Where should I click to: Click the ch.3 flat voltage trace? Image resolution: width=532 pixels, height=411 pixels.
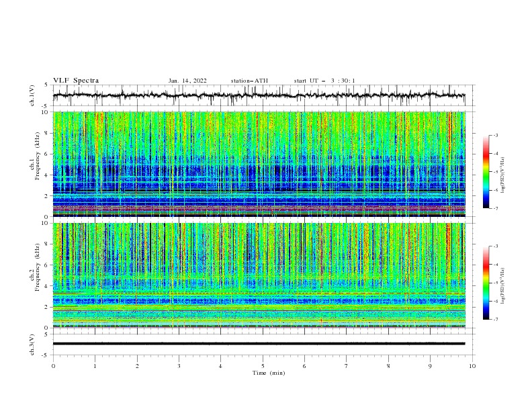point(259,344)
